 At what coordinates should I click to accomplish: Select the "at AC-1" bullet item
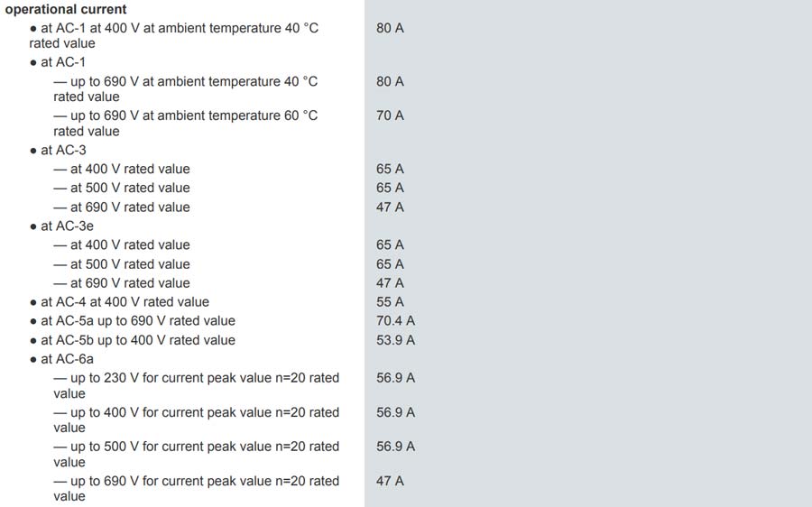pyautogui.click(x=58, y=62)
